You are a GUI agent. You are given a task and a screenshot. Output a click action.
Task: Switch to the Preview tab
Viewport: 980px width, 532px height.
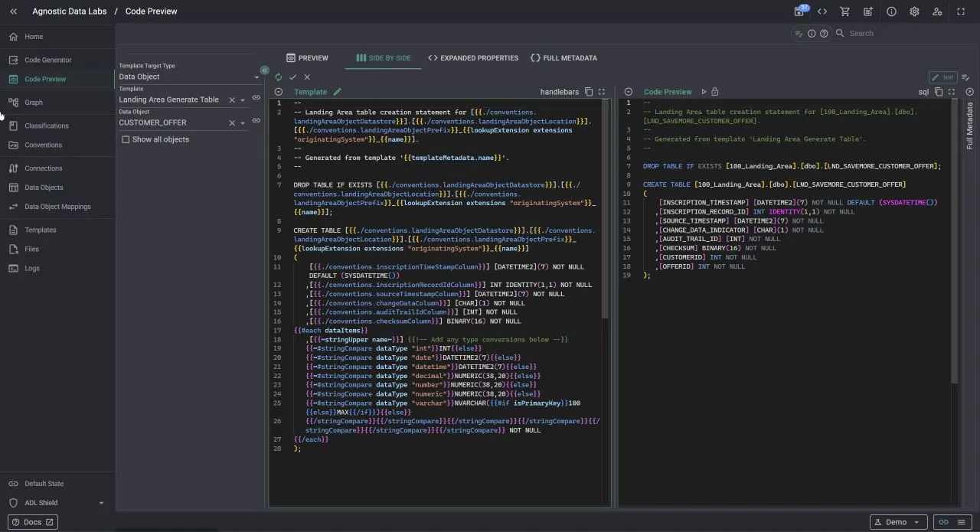307,58
